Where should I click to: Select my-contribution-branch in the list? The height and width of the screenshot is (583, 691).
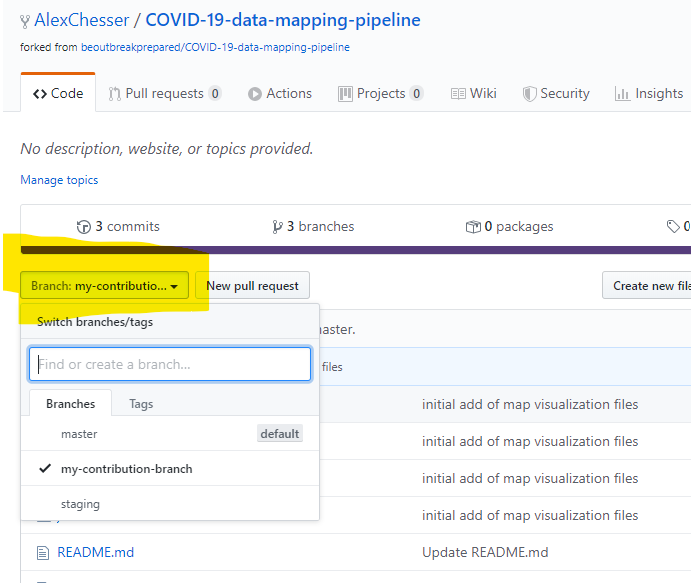[x=170, y=468]
